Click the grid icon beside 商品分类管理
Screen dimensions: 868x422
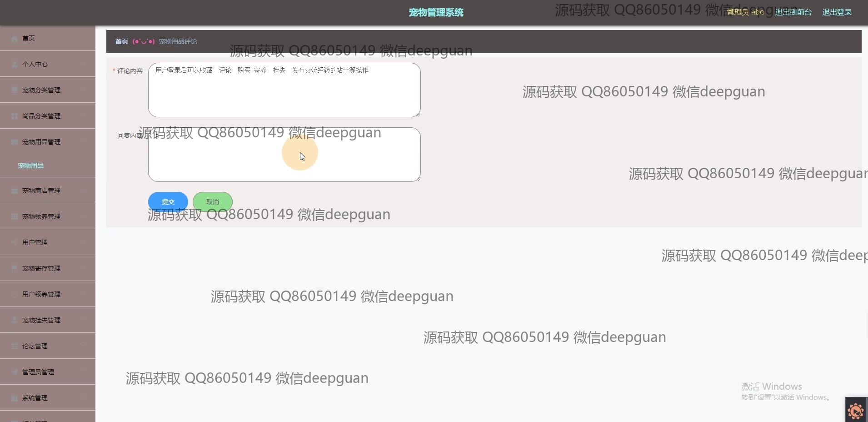pos(15,116)
